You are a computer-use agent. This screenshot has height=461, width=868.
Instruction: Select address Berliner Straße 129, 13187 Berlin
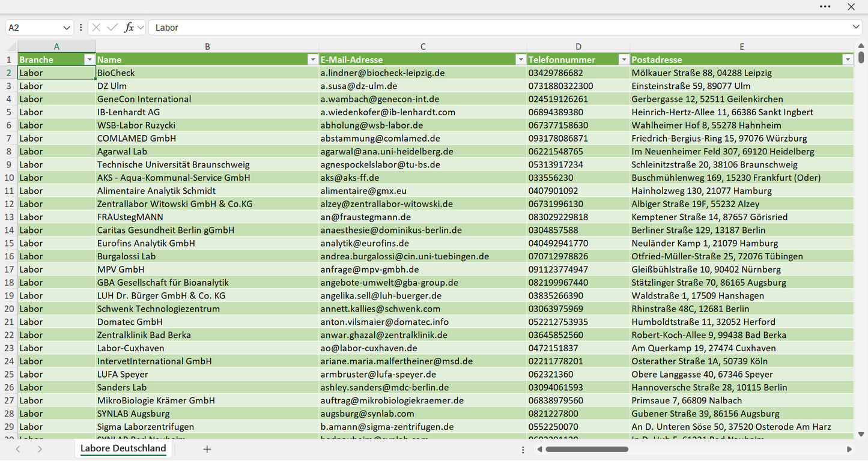coord(742,230)
